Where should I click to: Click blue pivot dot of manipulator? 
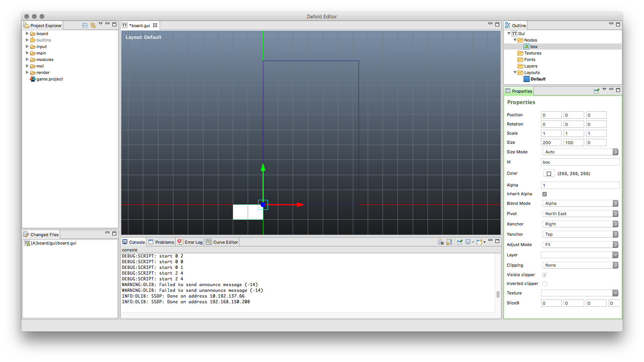pos(263,205)
